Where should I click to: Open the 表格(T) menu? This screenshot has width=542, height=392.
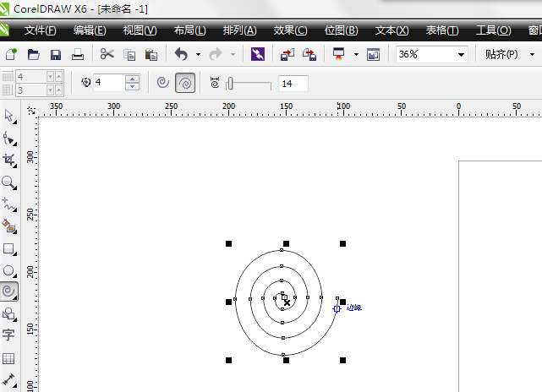click(x=442, y=30)
